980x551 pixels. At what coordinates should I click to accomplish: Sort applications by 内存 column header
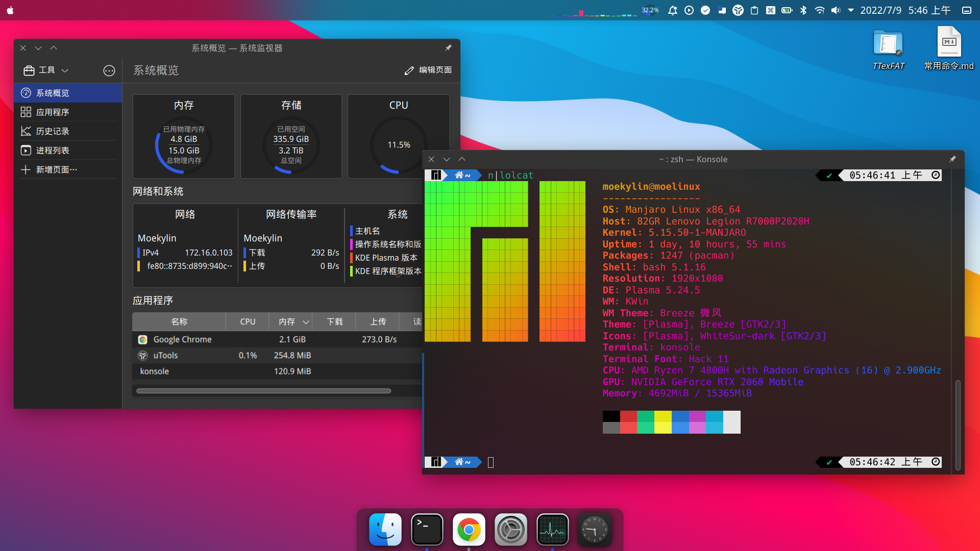[x=287, y=321]
